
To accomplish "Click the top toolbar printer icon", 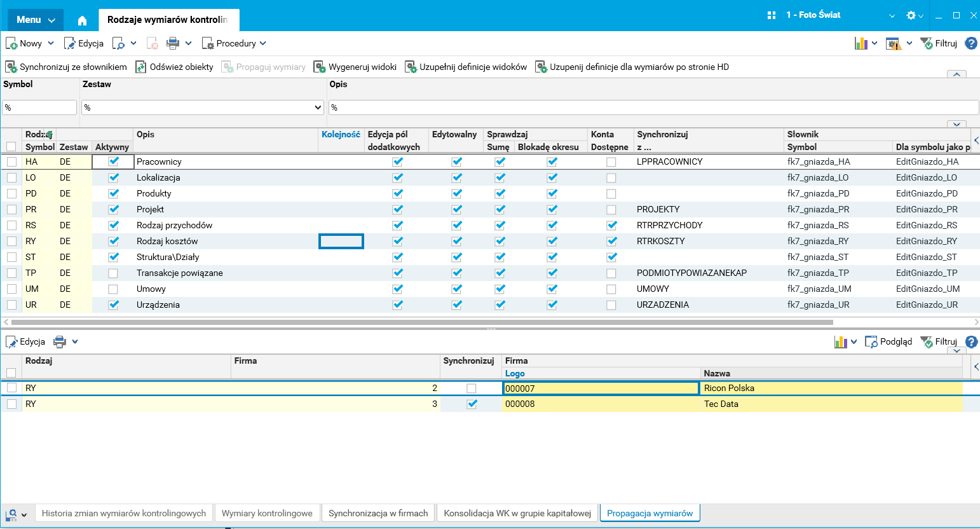I will point(172,43).
